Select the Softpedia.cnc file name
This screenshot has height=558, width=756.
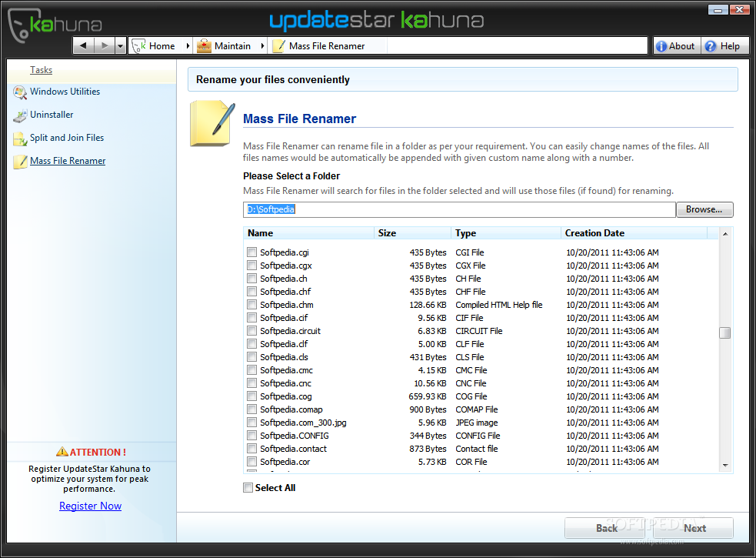pos(285,383)
